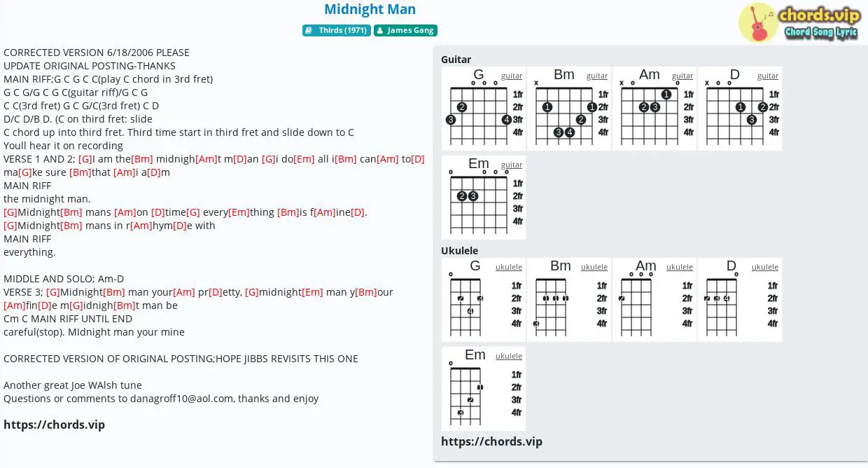Click the ukulele link above the Em chord
Image resolution: width=868 pixels, height=468 pixels.
[x=509, y=356]
